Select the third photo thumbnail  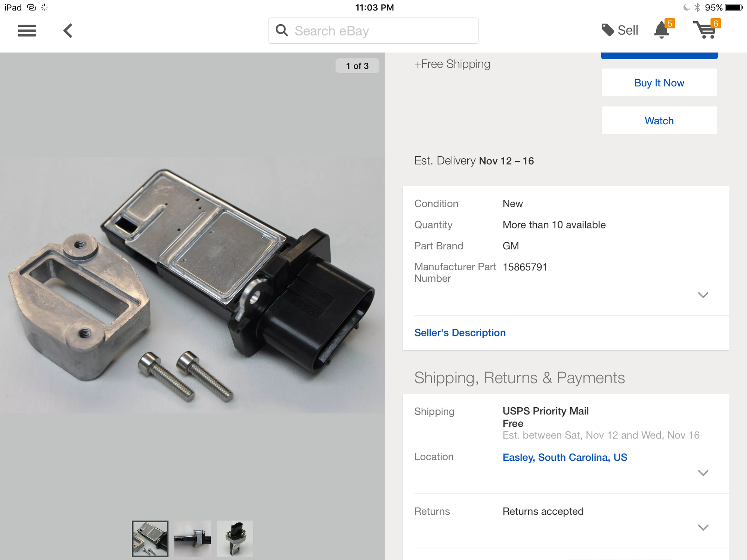tap(235, 539)
